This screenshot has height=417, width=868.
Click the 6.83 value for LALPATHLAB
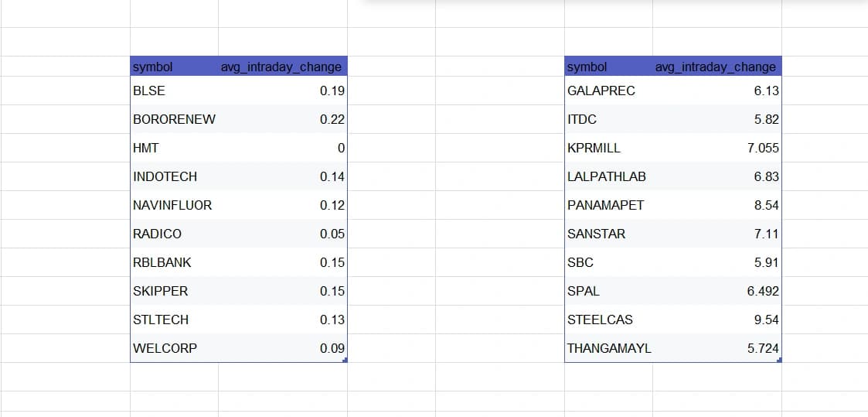point(717,176)
